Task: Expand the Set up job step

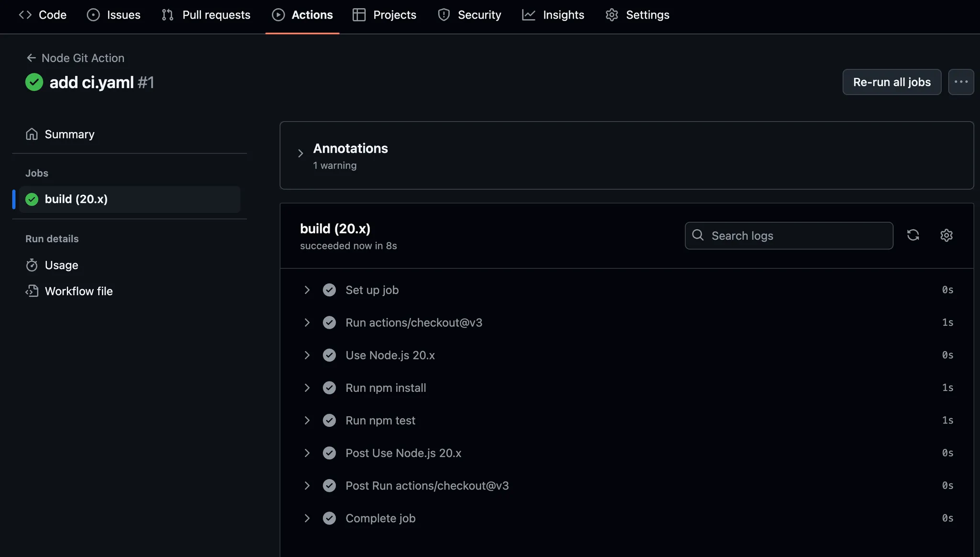Action: point(307,290)
